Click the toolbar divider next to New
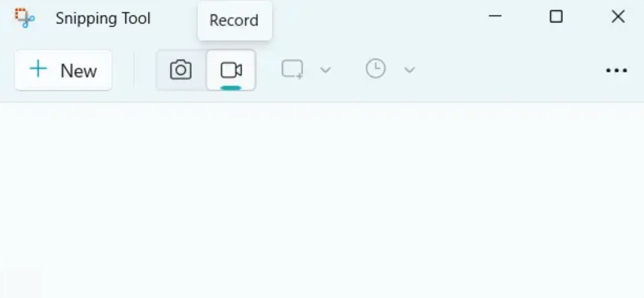Screen dimensions: 644x298 pos(134,70)
